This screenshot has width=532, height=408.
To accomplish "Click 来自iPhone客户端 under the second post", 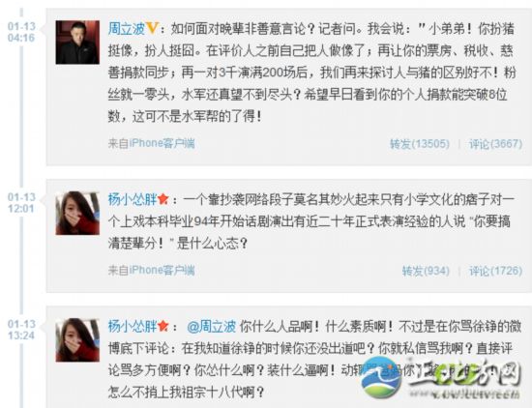I will point(151,270).
